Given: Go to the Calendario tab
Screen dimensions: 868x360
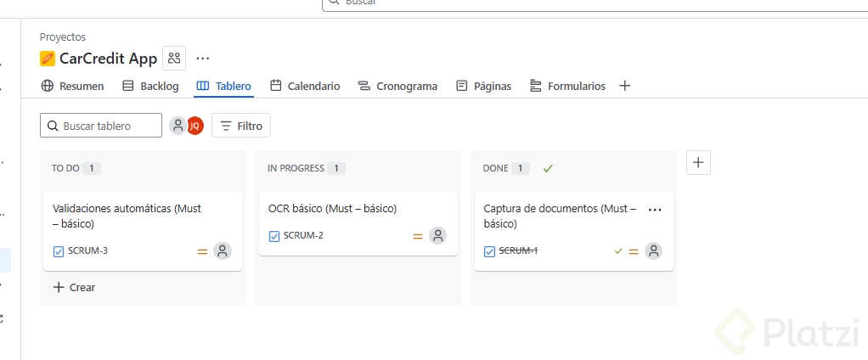Looking at the screenshot, I should point(305,86).
